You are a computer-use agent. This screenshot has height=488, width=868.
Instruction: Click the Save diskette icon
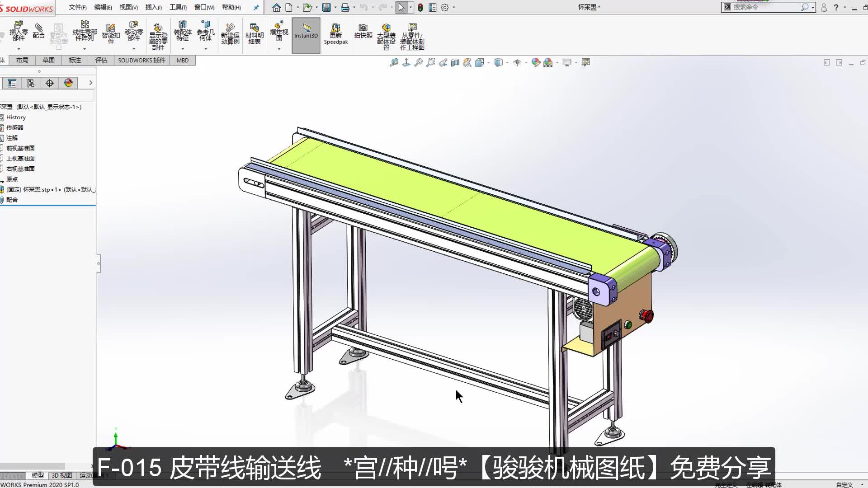(326, 7)
